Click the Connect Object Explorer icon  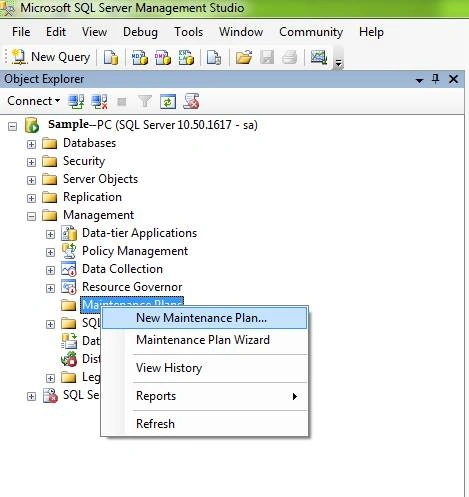(76, 101)
